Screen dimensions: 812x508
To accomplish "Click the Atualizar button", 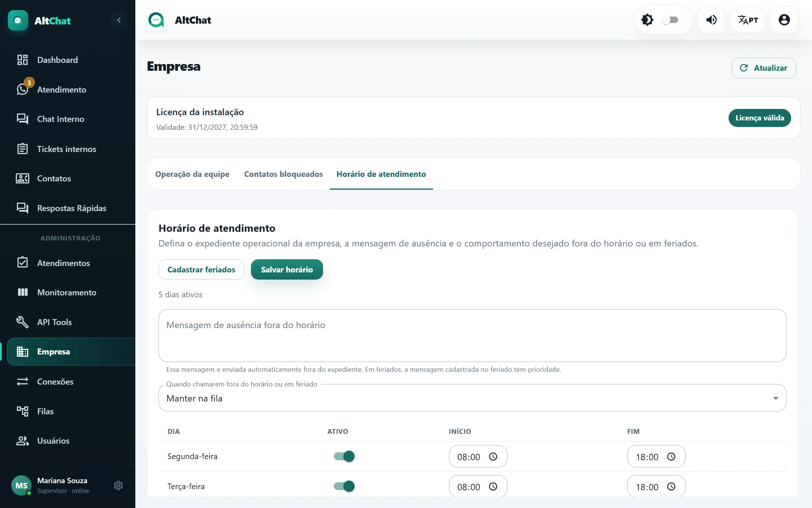I will pos(764,68).
